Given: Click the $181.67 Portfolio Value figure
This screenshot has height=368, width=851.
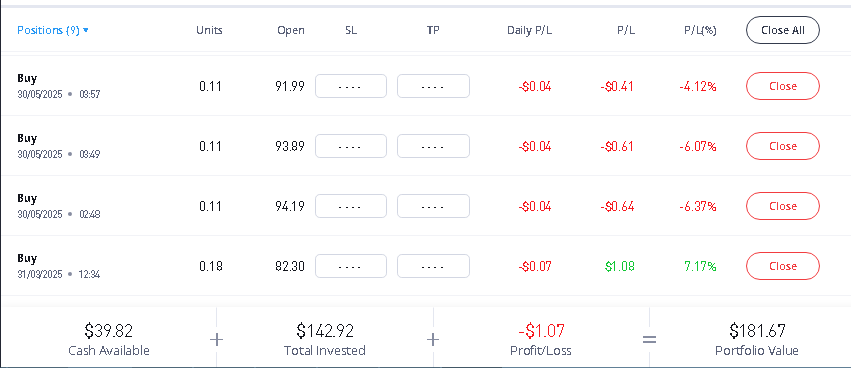Looking at the screenshot, I should click(757, 331).
